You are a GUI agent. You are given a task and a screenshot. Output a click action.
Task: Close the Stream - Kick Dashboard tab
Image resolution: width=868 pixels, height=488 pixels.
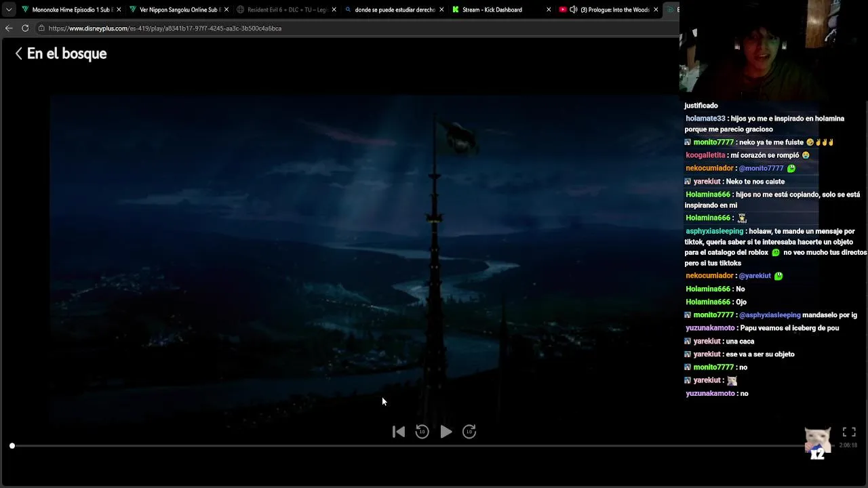coord(549,9)
